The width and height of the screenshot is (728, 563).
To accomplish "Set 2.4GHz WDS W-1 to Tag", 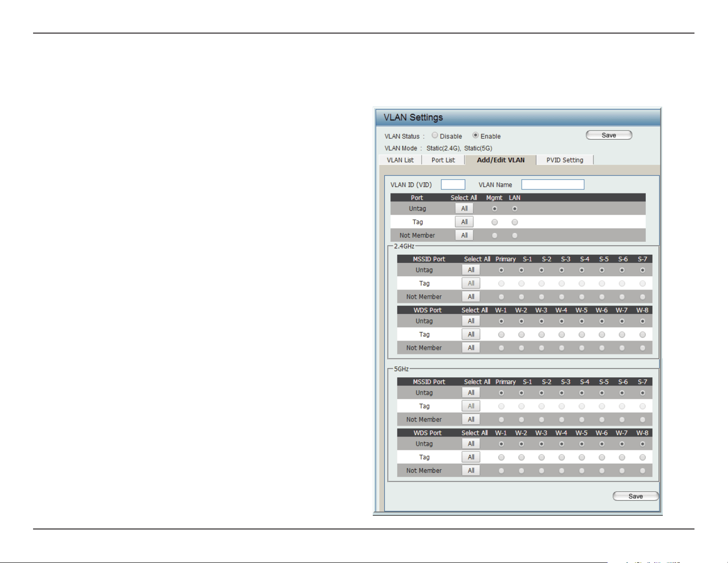I will (501, 335).
